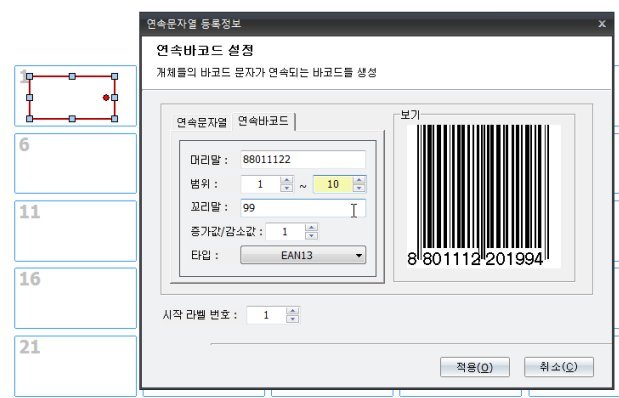Decrease the 시작 라벨 번호 value
Screen dimensions: 619x398
[293, 319]
